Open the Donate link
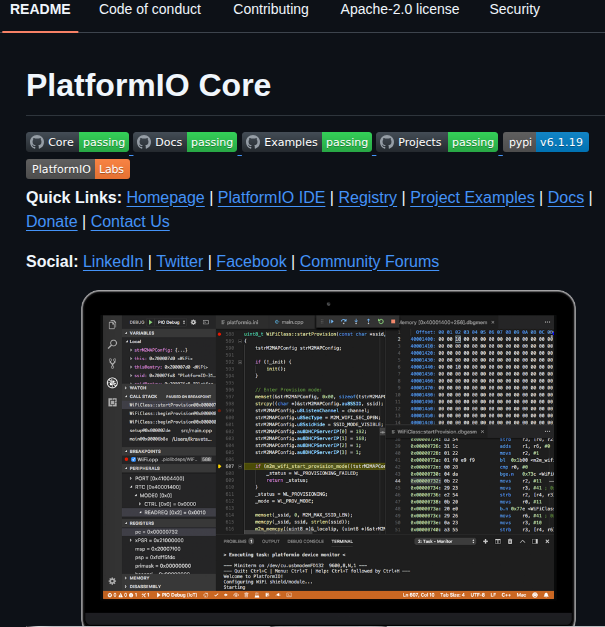The height and width of the screenshot is (627, 605). click(52, 222)
